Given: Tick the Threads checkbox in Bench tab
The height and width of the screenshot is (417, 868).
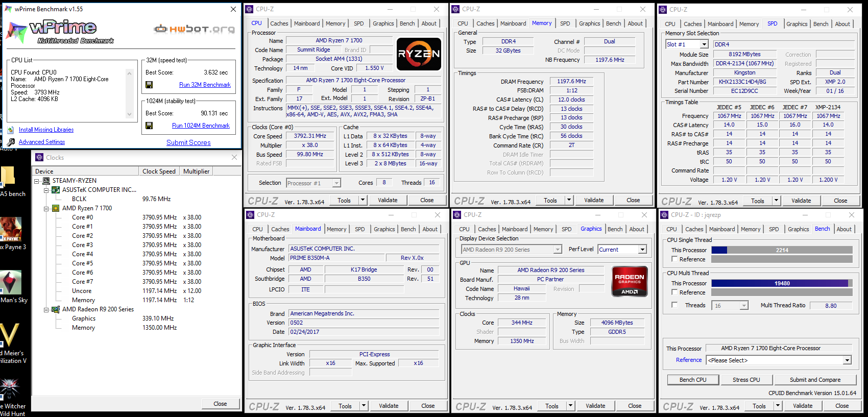Looking at the screenshot, I should [x=674, y=305].
